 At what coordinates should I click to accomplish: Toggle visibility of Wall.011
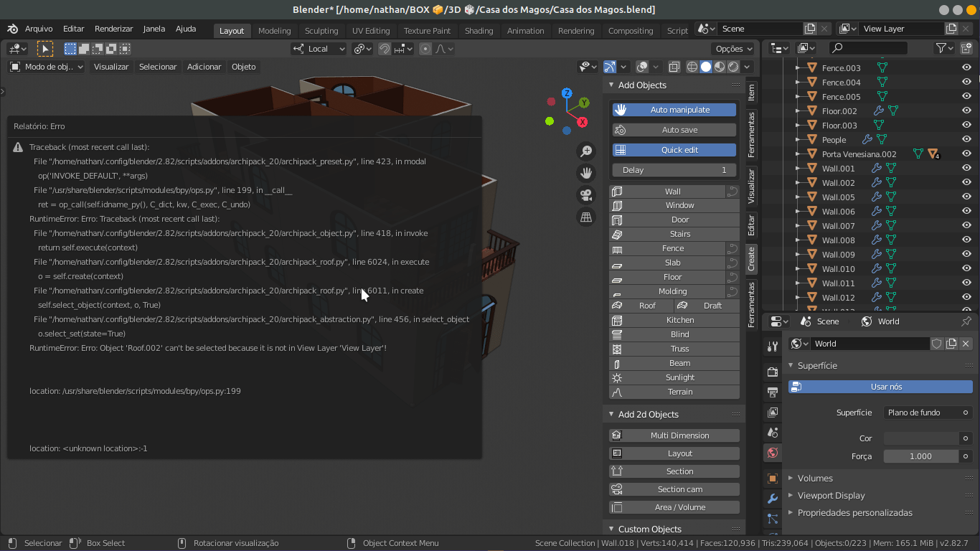(966, 283)
